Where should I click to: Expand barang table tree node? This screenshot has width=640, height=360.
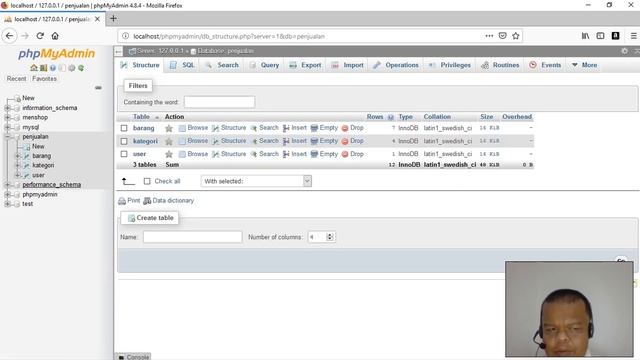coord(18,156)
